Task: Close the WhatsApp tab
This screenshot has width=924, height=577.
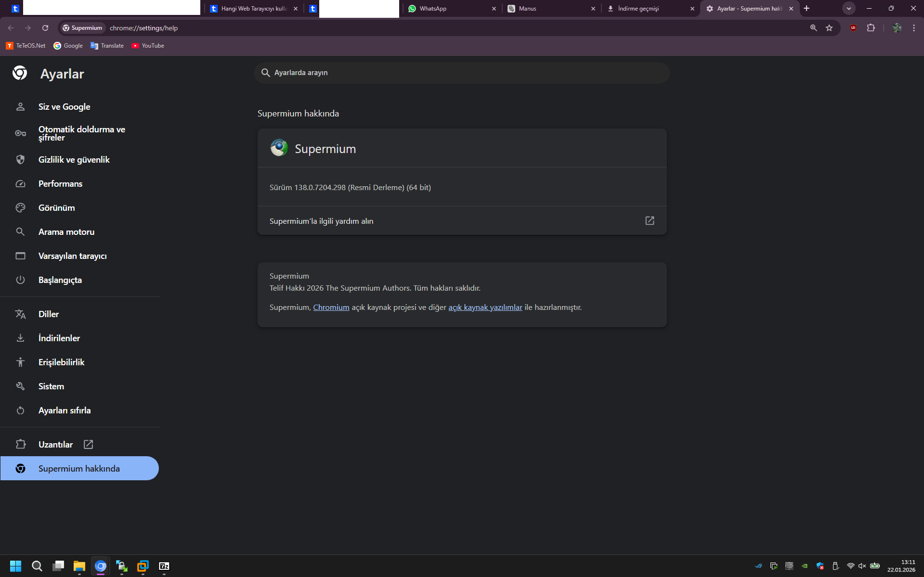Action: pyautogui.click(x=494, y=9)
